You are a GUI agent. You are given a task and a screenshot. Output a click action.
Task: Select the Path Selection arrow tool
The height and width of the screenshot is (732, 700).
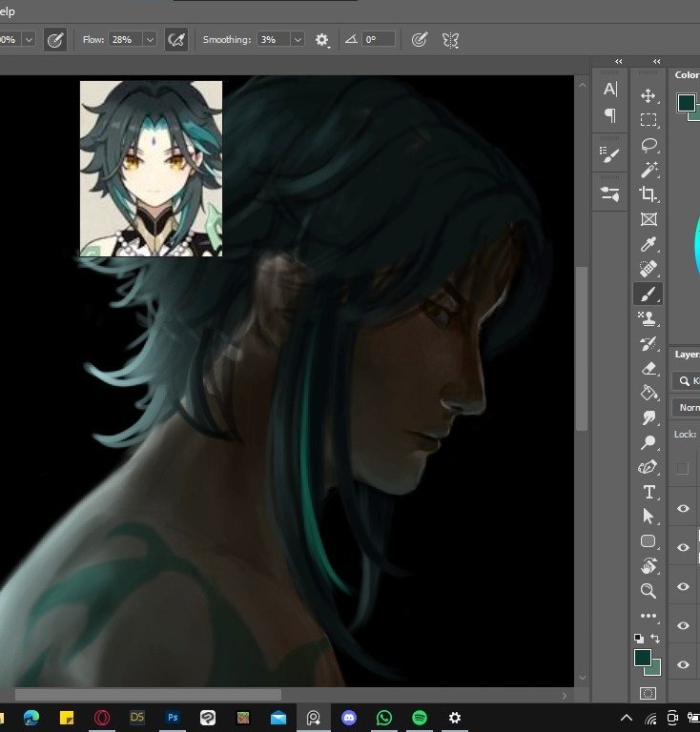pyautogui.click(x=649, y=517)
